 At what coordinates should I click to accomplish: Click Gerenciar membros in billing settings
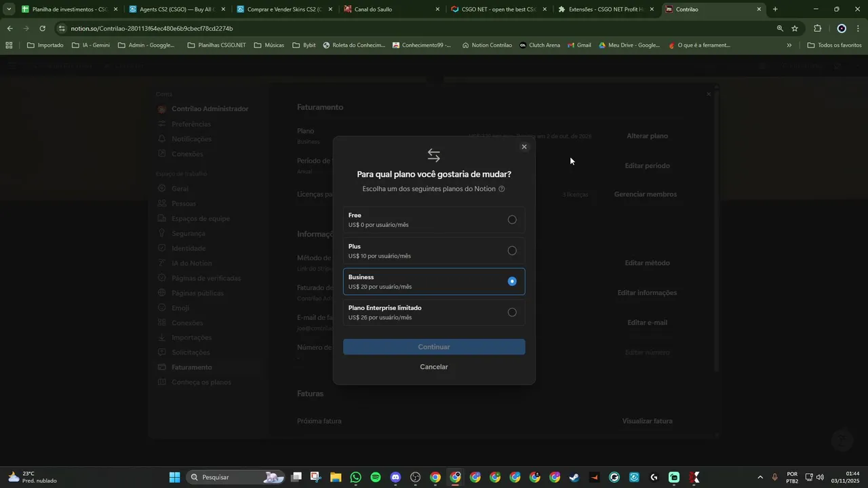[646, 195]
